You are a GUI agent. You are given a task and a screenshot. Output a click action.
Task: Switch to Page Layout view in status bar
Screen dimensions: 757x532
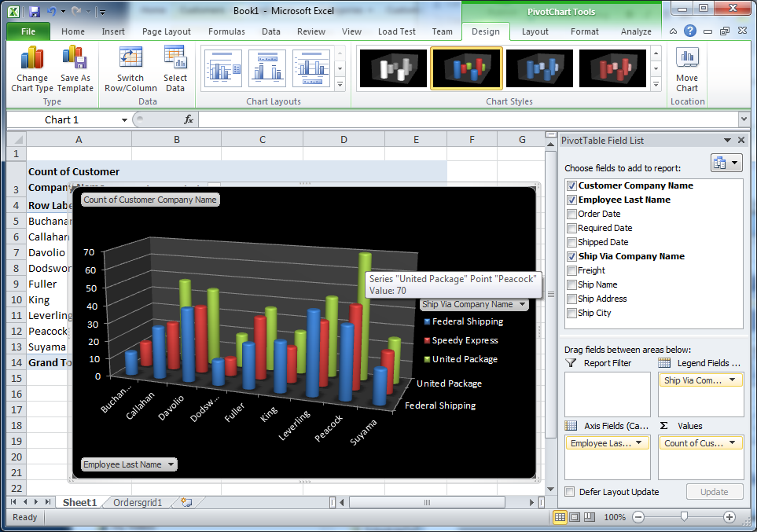click(575, 517)
